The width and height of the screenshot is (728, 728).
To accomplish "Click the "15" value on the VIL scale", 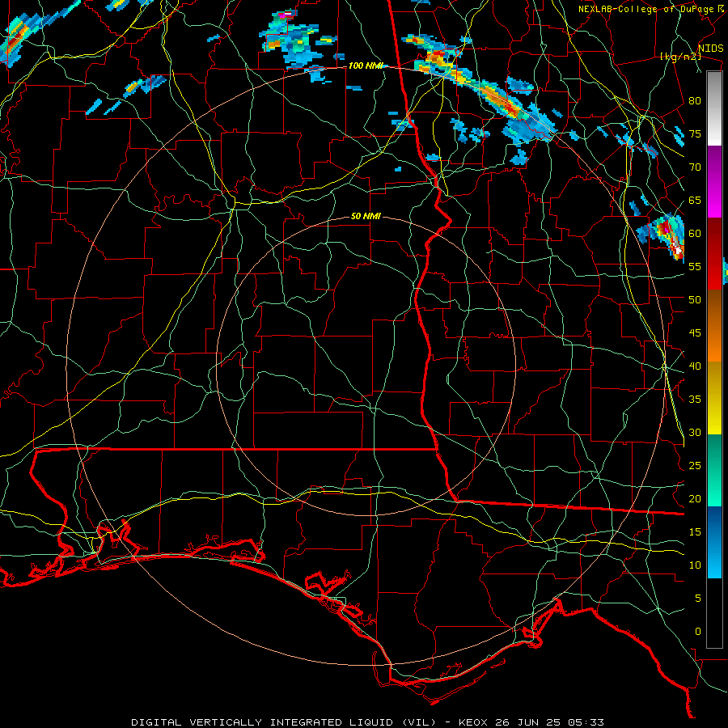I will click(x=695, y=532).
